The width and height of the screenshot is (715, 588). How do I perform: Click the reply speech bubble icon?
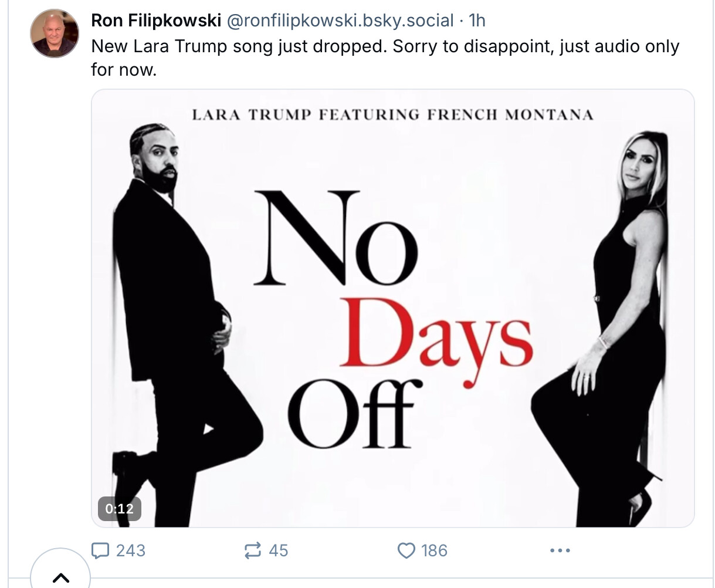pyautogui.click(x=101, y=550)
